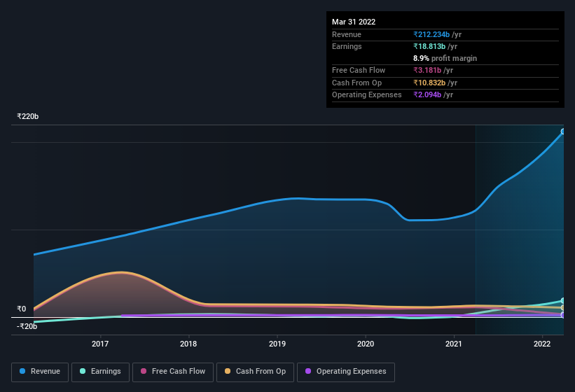Click the Revenue row label in the tooltip
The width and height of the screenshot is (575, 392).
point(347,34)
